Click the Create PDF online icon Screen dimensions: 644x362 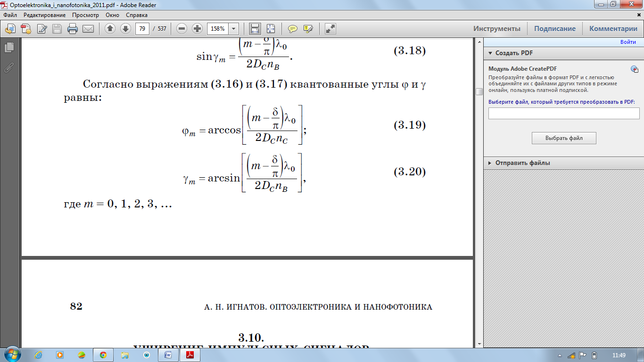coord(25,29)
